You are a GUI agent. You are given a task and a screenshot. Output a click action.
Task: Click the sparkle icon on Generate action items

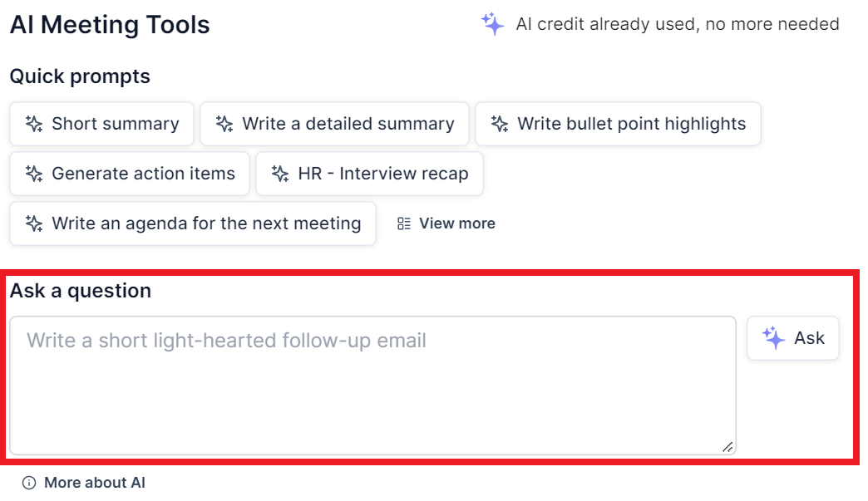[x=34, y=174]
